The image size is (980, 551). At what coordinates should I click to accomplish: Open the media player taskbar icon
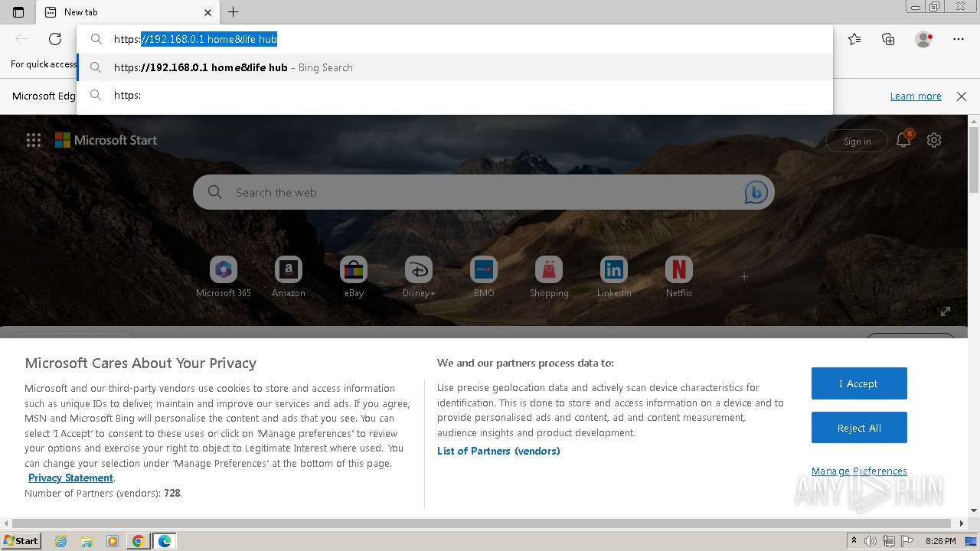coord(113,541)
